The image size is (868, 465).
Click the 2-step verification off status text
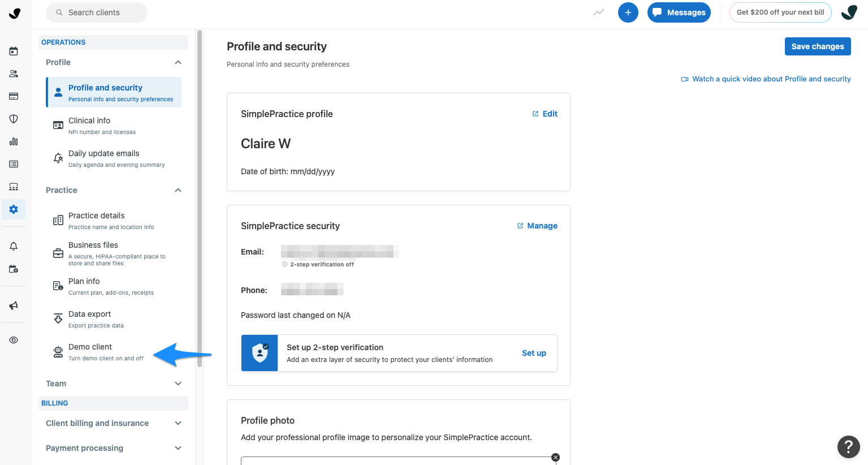[322, 264]
